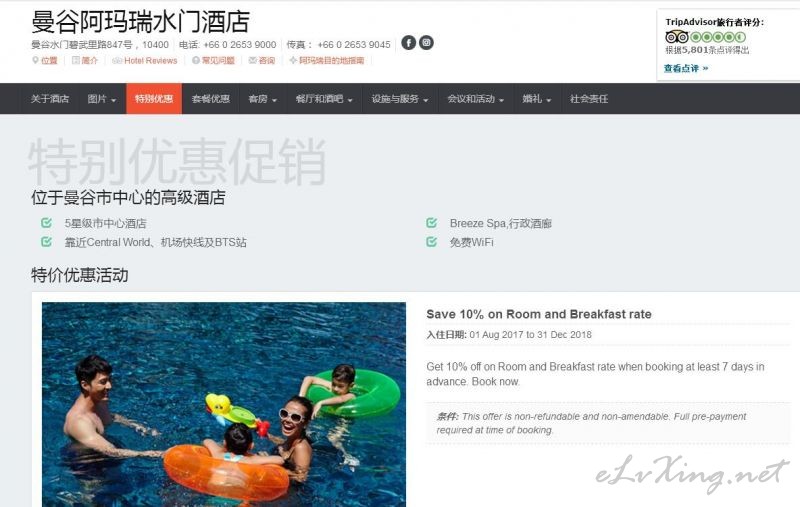Click the 查看点评 link

click(686, 68)
